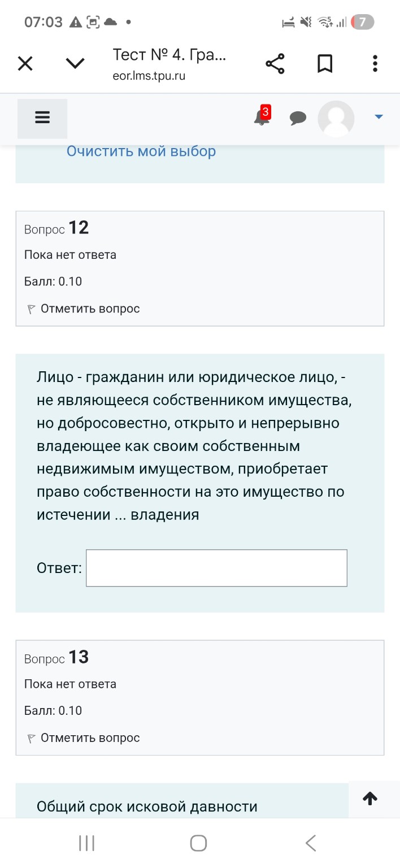Click the Очистить мой выбор link

point(141,151)
